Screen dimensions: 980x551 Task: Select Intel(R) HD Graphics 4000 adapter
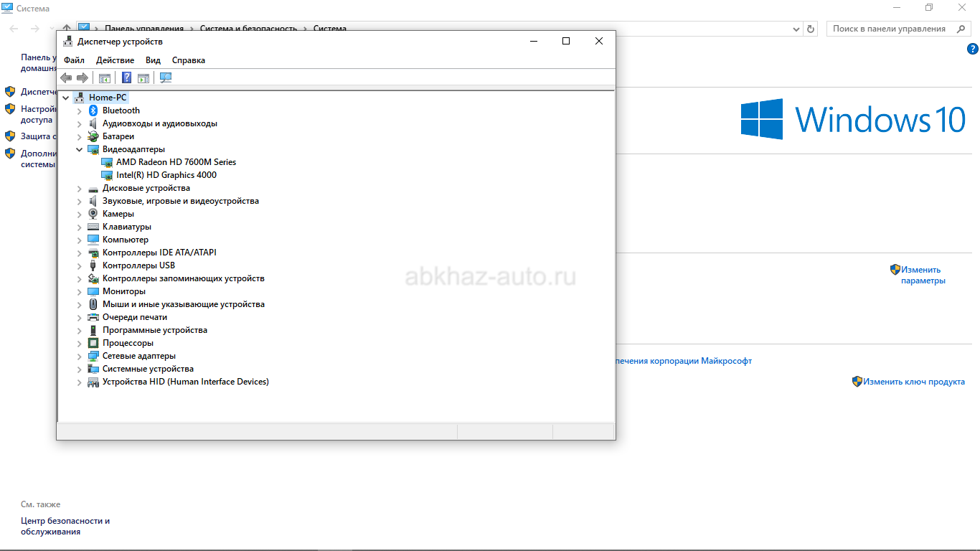point(166,175)
